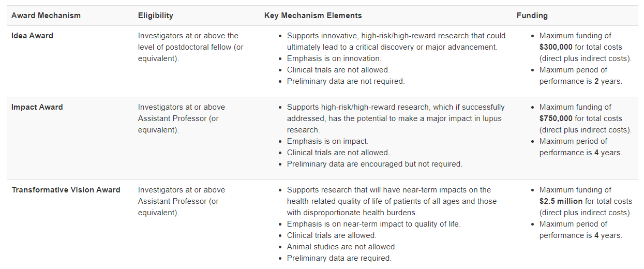644x269 pixels.
Task: Click the 'Emphasis is on impact' bullet
Action: click(x=327, y=141)
